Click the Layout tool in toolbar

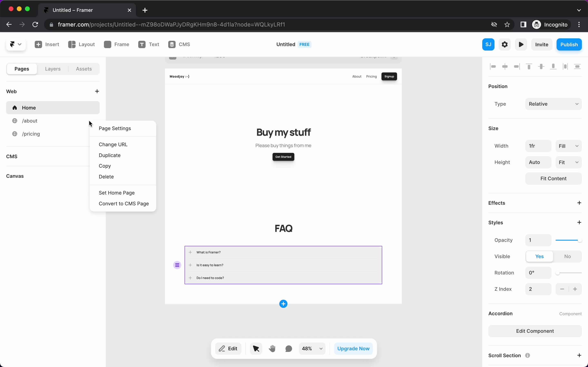pos(81,44)
